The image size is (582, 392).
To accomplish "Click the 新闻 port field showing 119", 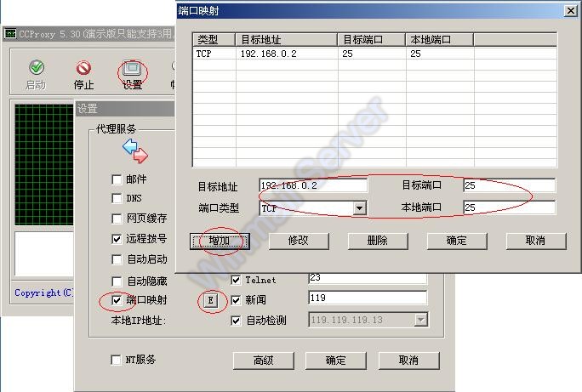I will pyautogui.click(x=366, y=298).
